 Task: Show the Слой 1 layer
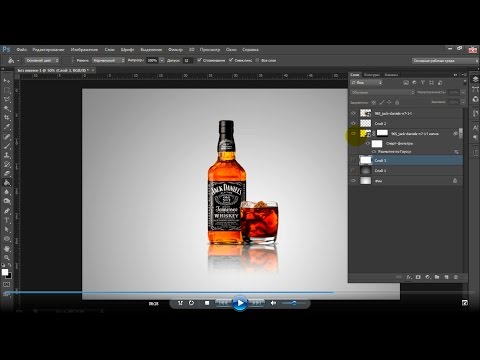(353, 171)
